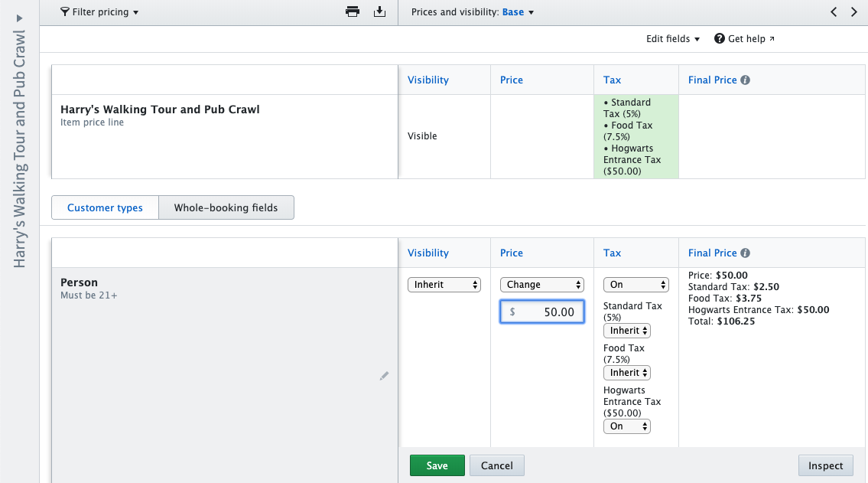This screenshot has height=483, width=868.
Task: Click the 'Must be 21+' note
Action: tap(89, 295)
